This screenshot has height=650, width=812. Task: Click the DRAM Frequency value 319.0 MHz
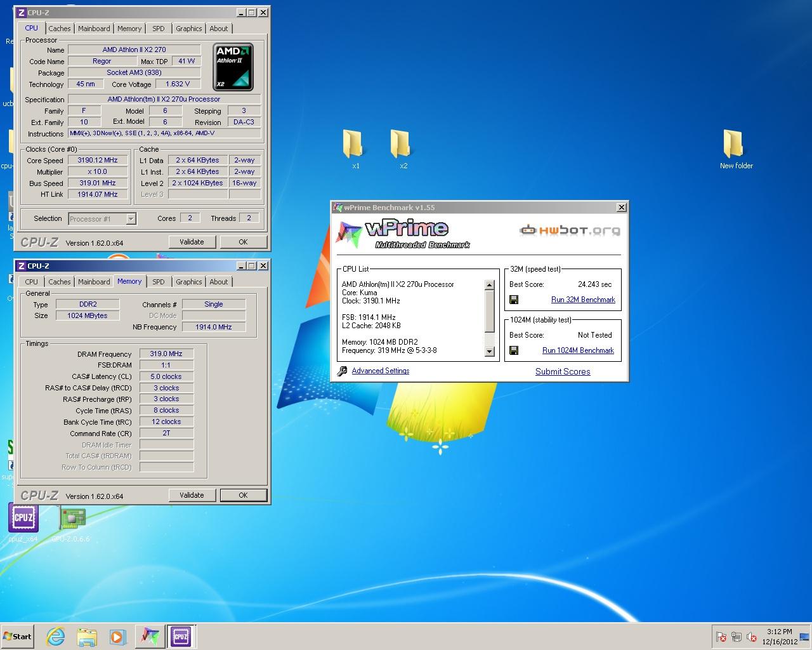166,354
